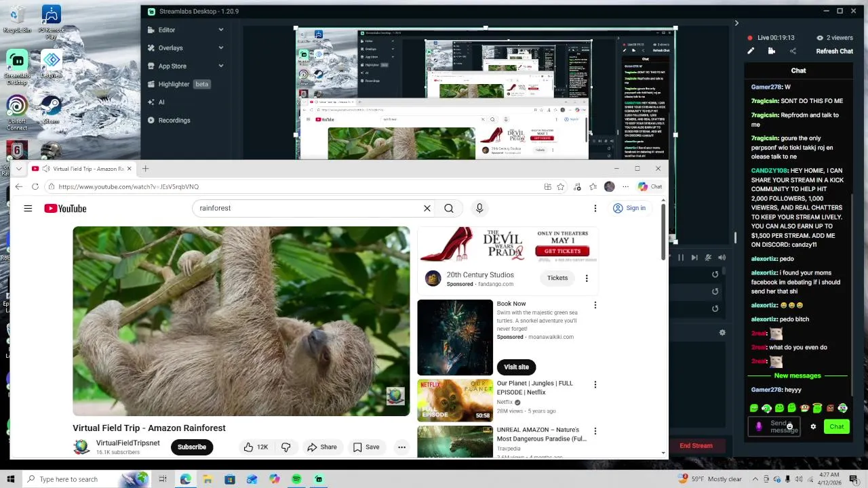This screenshot has height=488, width=868.
Task: Open the emoji picker in chat input
Action: [789, 426]
